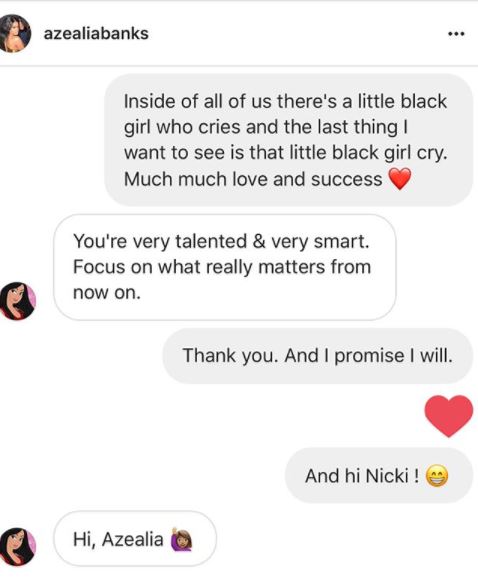The height and width of the screenshot is (583, 478).
Task: Click the text 'Much much love and success'
Action: click(253, 179)
